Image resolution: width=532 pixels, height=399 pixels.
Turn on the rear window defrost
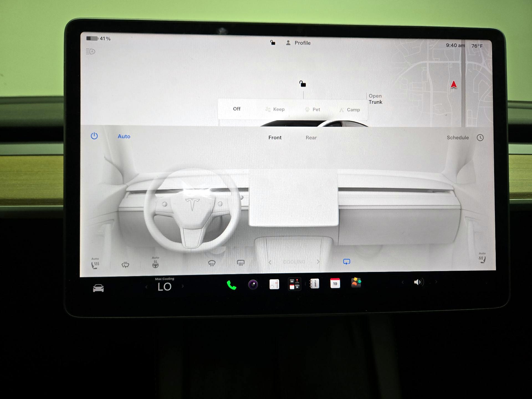pyautogui.click(x=241, y=262)
